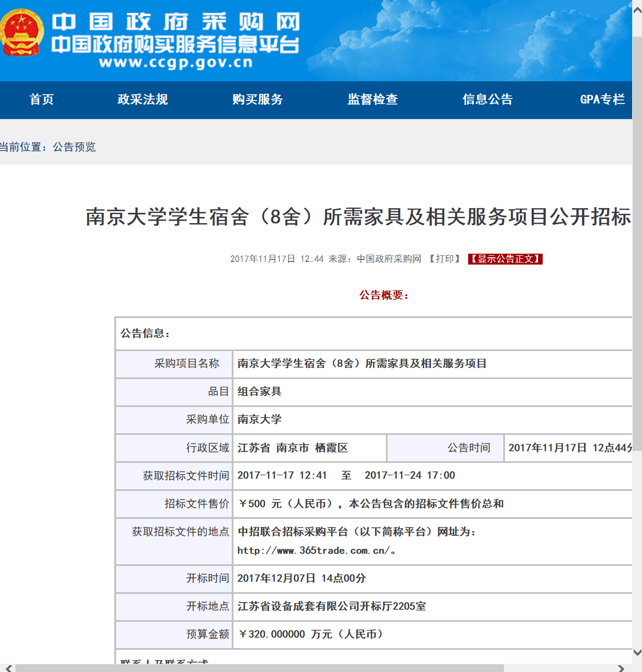This screenshot has width=642, height=672.
Task: Click the national emblem logo
Action: [22, 33]
